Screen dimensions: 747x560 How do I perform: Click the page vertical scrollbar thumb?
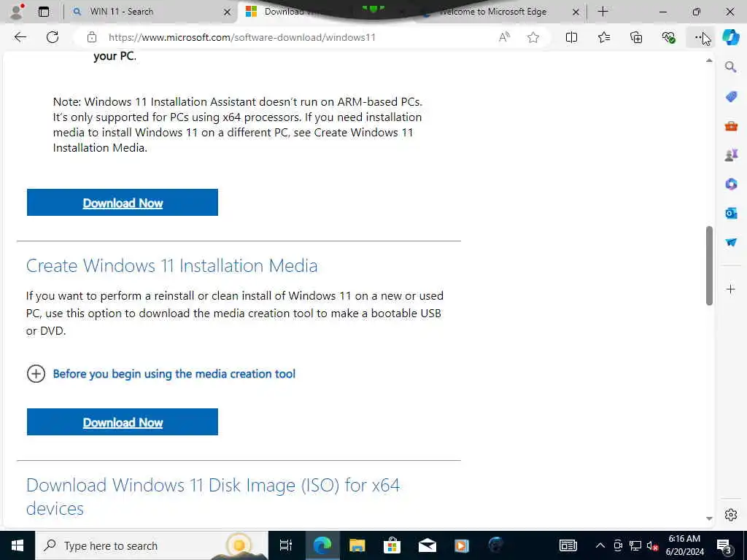709,265
